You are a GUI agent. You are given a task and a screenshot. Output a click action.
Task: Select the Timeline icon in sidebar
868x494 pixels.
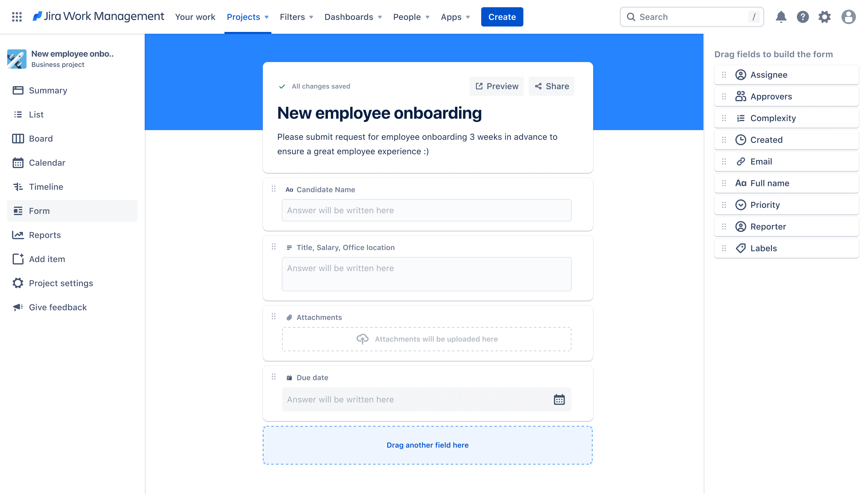(18, 186)
